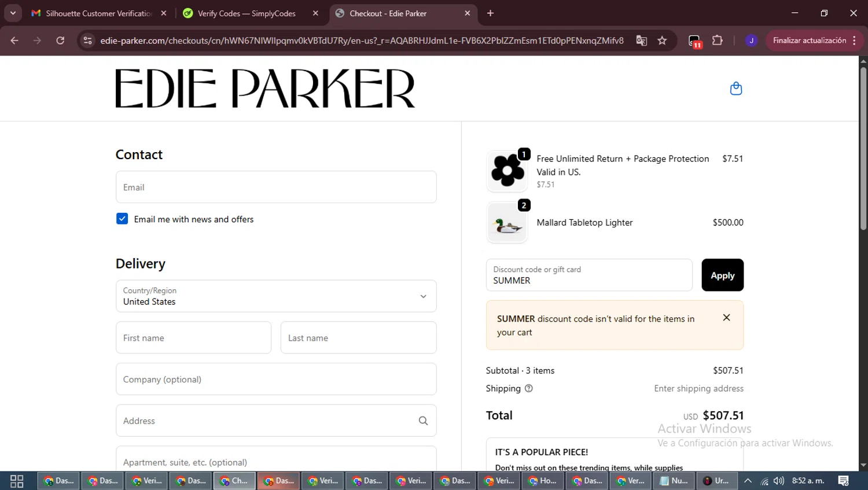Click Enter shipping address text
The width and height of the screenshot is (868, 490).
coord(698,388)
